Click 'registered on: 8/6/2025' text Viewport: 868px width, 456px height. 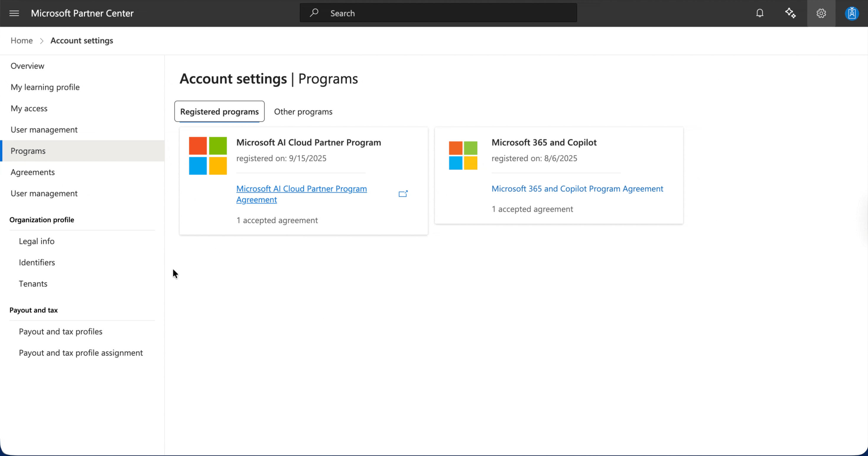[x=534, y=158]
